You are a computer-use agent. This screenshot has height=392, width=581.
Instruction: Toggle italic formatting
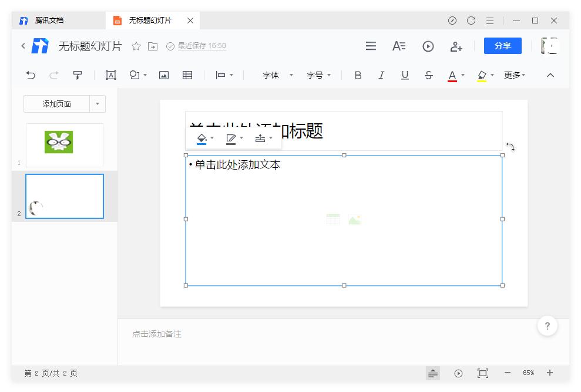point(381,76)
